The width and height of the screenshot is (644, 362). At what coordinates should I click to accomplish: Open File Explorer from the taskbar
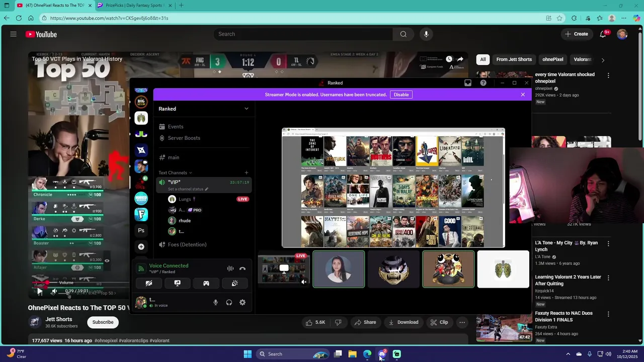tap(352, 354)
